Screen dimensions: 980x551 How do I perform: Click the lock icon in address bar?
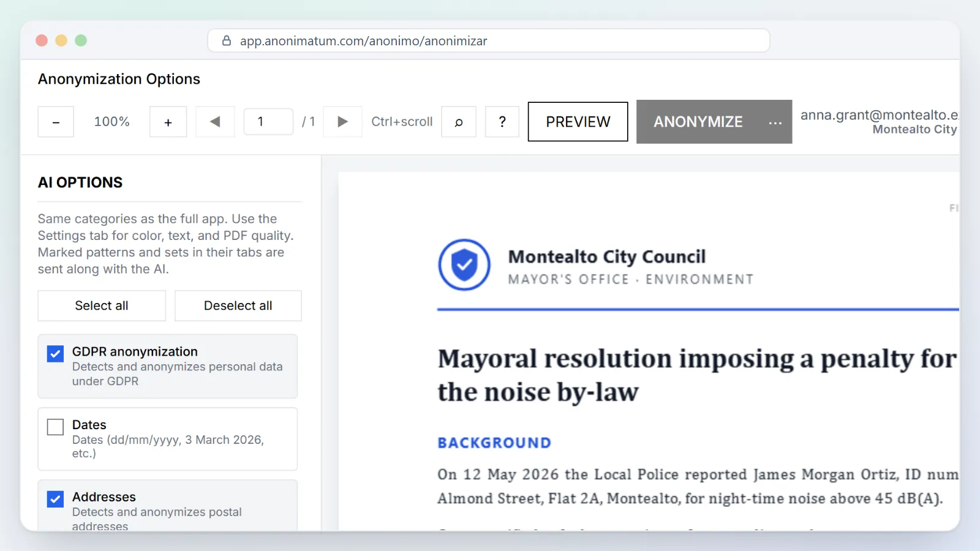click(227, 41)
